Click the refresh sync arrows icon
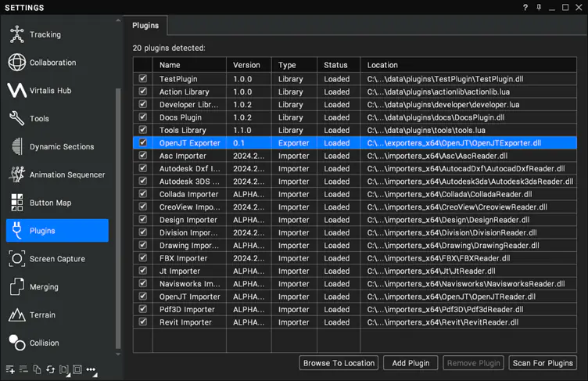The image size is (588, 381). point(50,370)
